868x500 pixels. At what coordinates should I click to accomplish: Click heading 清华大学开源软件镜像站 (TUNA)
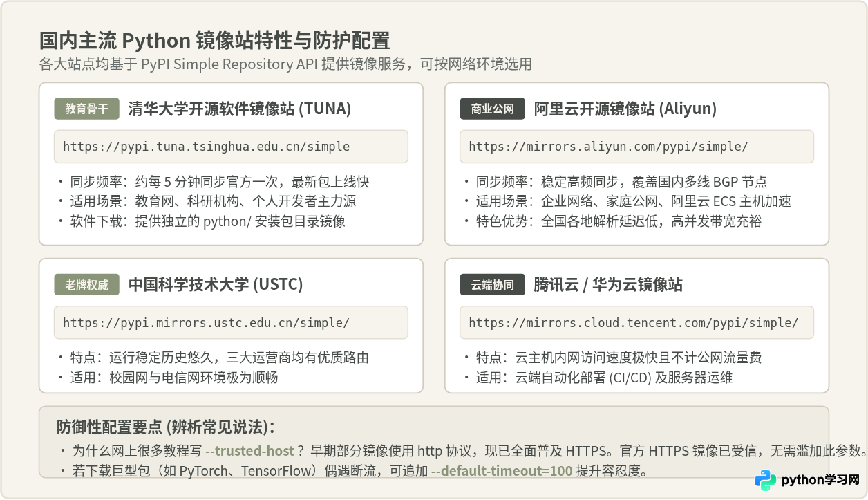coord(240,109)
